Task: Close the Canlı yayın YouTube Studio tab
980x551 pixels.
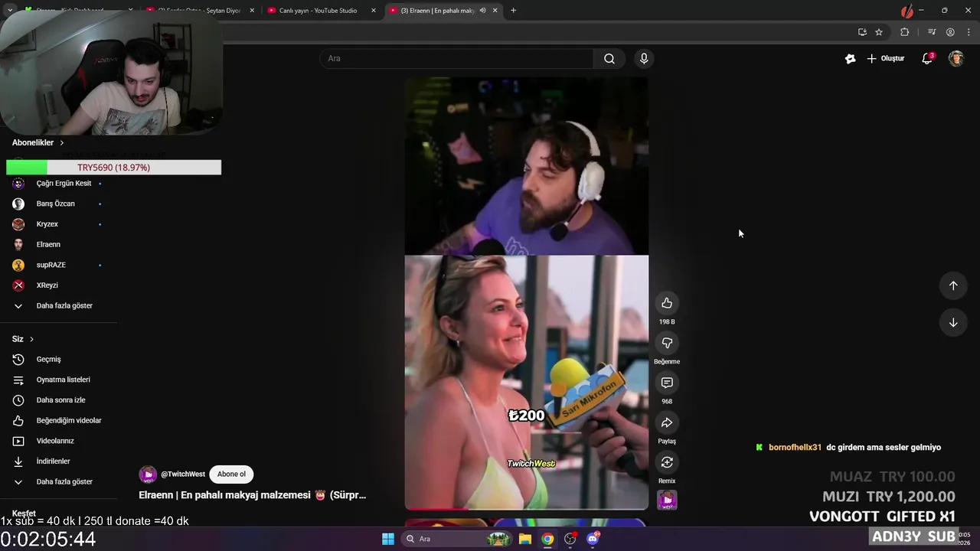Action: [x=373, y=11]
